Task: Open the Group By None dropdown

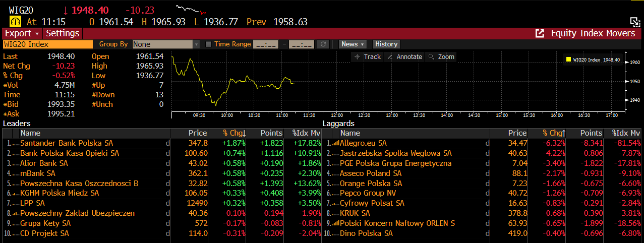Action: click(x=166, y=44)
